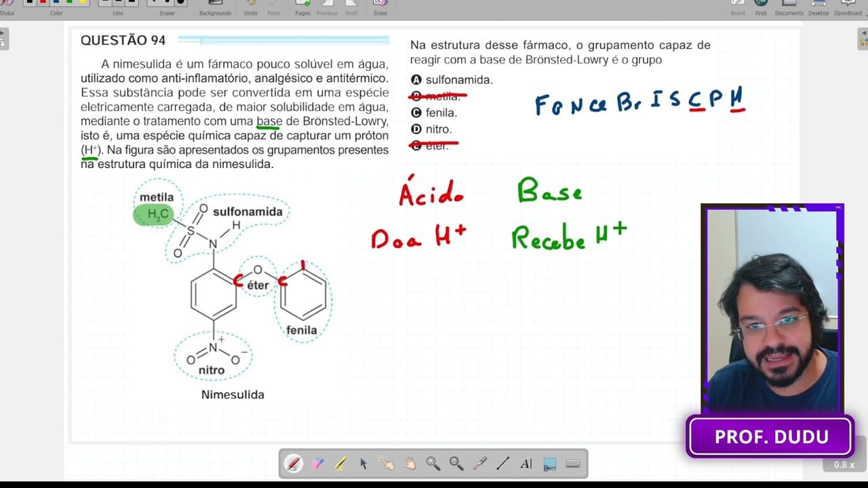Click the 'QUESTÃO 94' heading
Screen dimensions: 868x488
pos(123,41)
